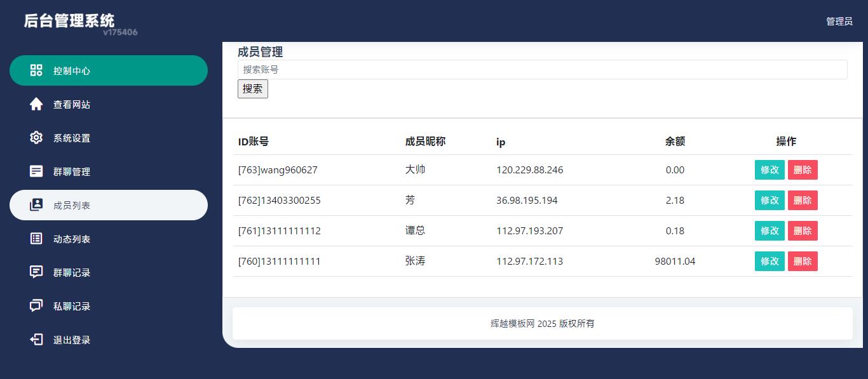868x379 pixels.
Task: Delete member 13403300255 using 删除
Action: (x=803, y=200)
